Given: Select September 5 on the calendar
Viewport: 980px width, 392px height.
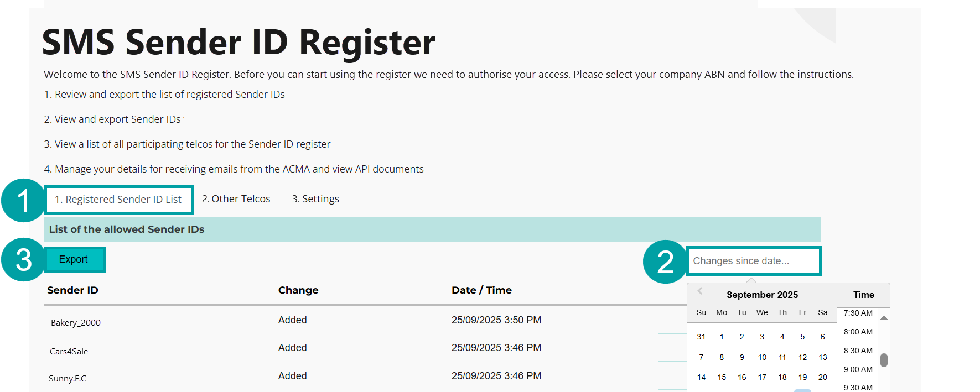Looking at the screenshot, I should click(802, 336).
